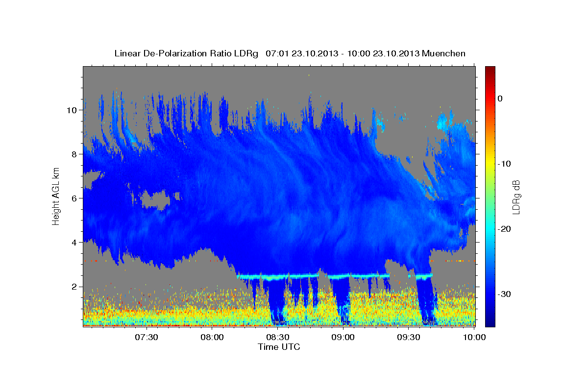Click the "08:00" time axis label
This screenshot has width=588, height=392.
(212, 337)
